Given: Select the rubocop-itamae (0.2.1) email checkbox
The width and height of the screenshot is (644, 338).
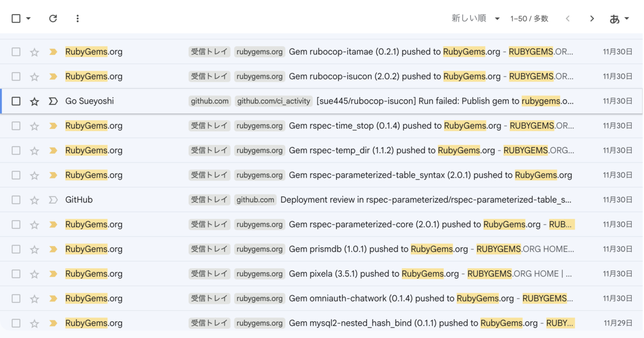Looking at the screenshot, I should tap(16, 52).
